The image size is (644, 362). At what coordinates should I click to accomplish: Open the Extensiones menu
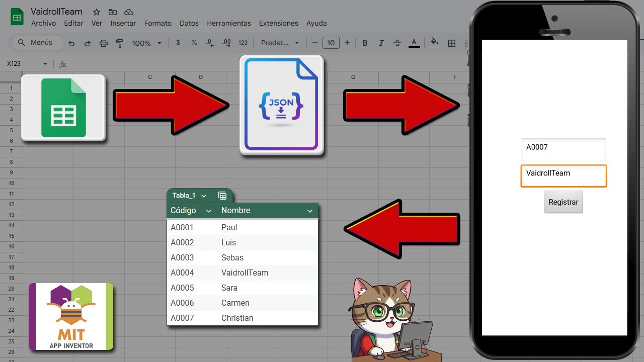click(x=279, y=23)
